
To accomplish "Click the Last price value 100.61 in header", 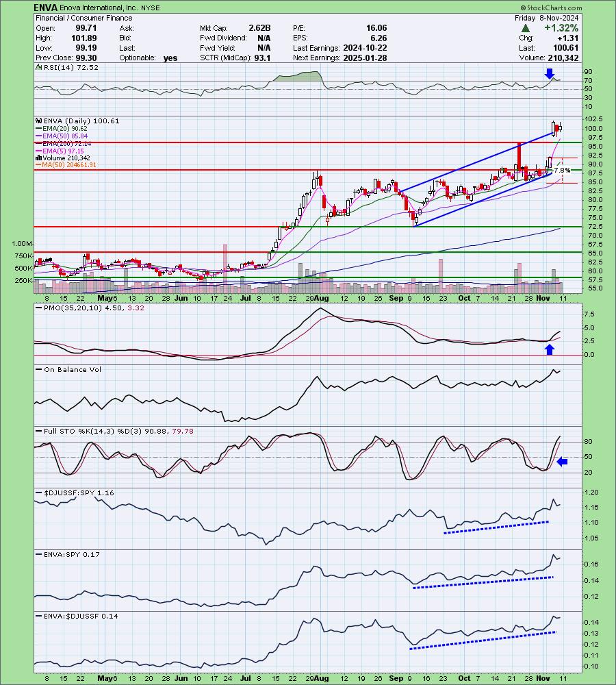I will tap(566, 48).
